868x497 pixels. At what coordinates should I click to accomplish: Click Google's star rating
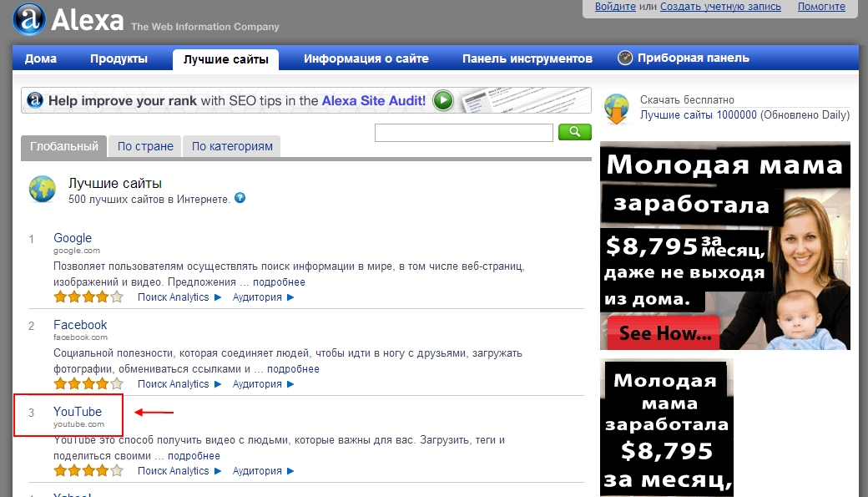[x=88, y=297]
